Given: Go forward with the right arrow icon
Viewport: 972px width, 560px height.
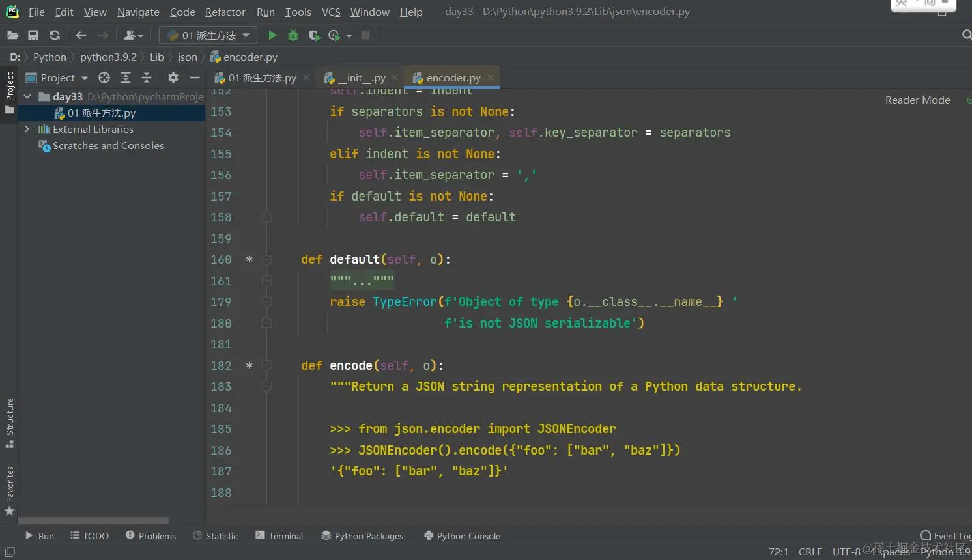Looking at the screenshot, I should [x=103, y=35].
